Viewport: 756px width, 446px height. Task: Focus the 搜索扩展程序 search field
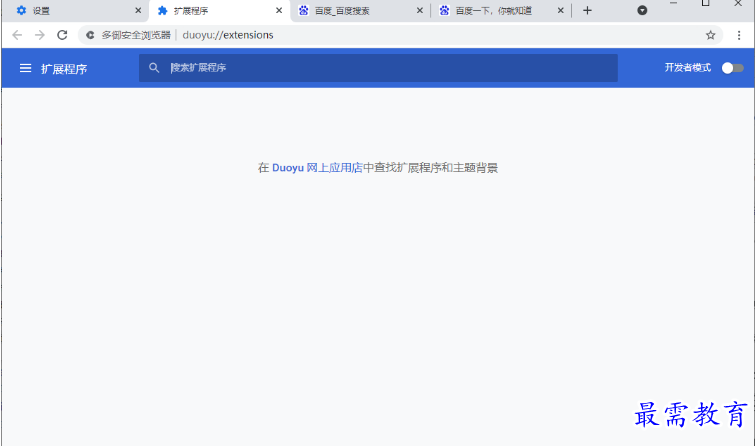pyautogui.click(x=378, y=68)
